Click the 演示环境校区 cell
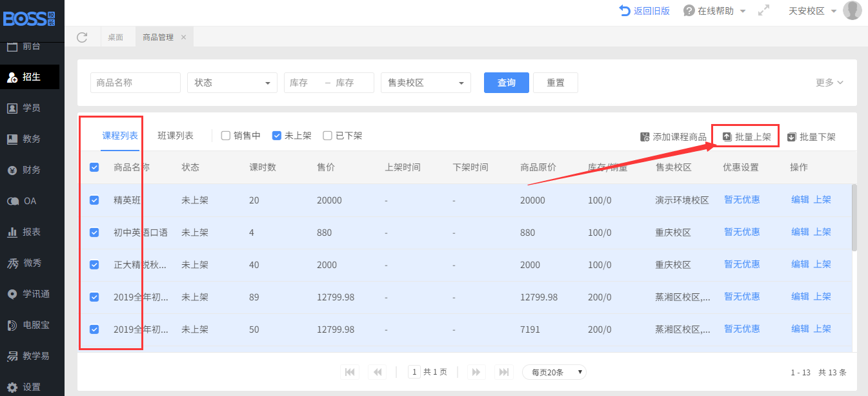 click(x=682, y=200)
